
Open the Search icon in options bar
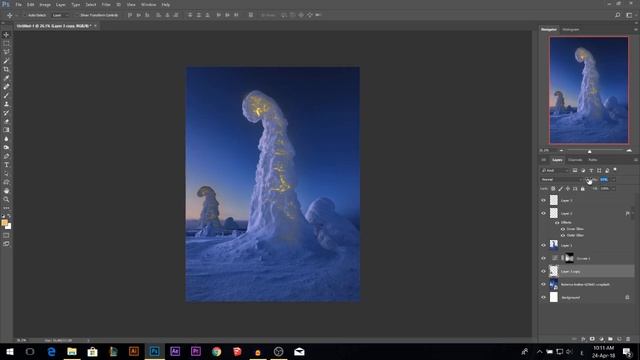pos(618,15)
